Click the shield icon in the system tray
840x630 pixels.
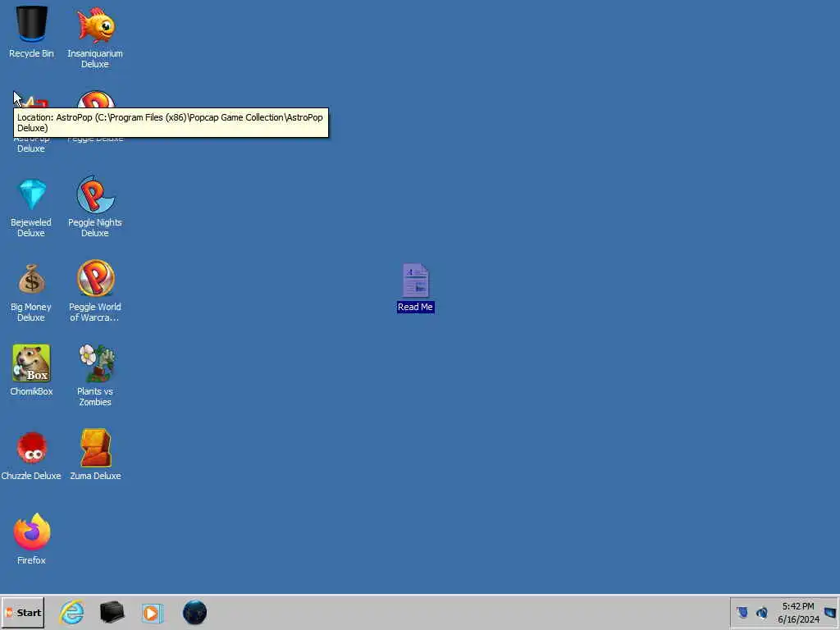pyautogui.click(x=742, y=612)
